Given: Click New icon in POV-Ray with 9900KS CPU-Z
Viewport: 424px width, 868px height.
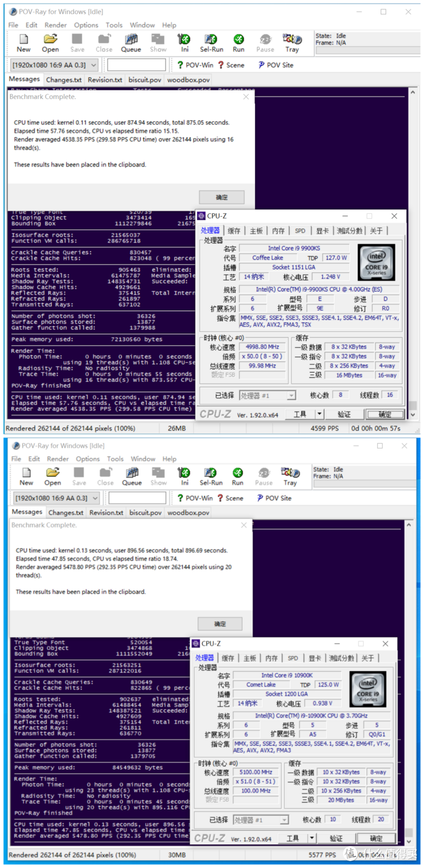Looking at the screenshot, I should point(24,43).
